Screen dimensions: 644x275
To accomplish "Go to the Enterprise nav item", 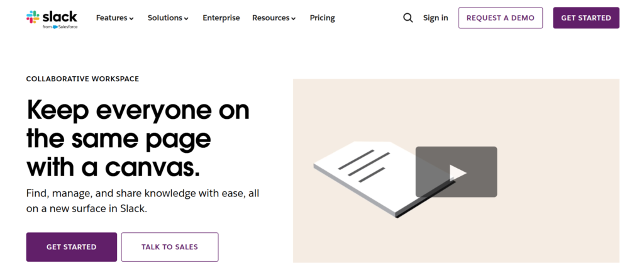I will click(221, 18).
